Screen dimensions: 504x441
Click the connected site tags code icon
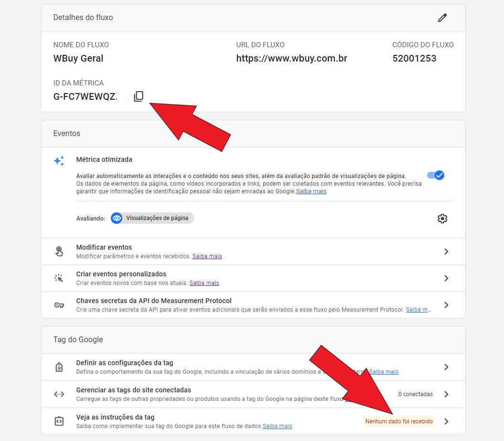click(x=59, y=394)
